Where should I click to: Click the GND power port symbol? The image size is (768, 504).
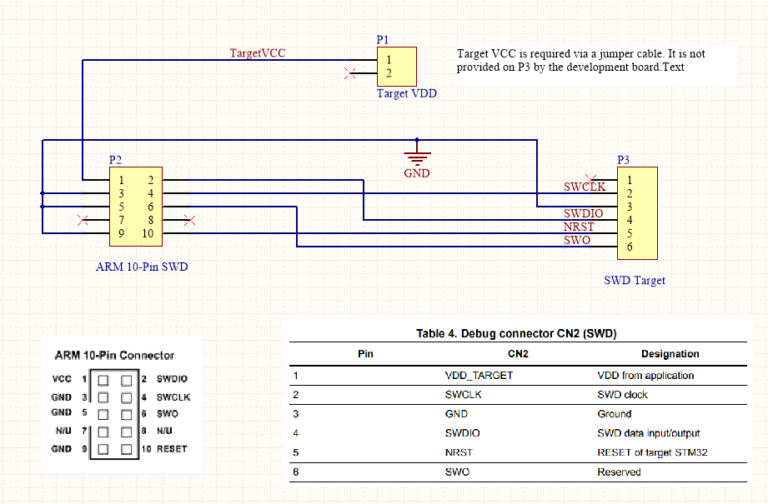click(417, 159)
